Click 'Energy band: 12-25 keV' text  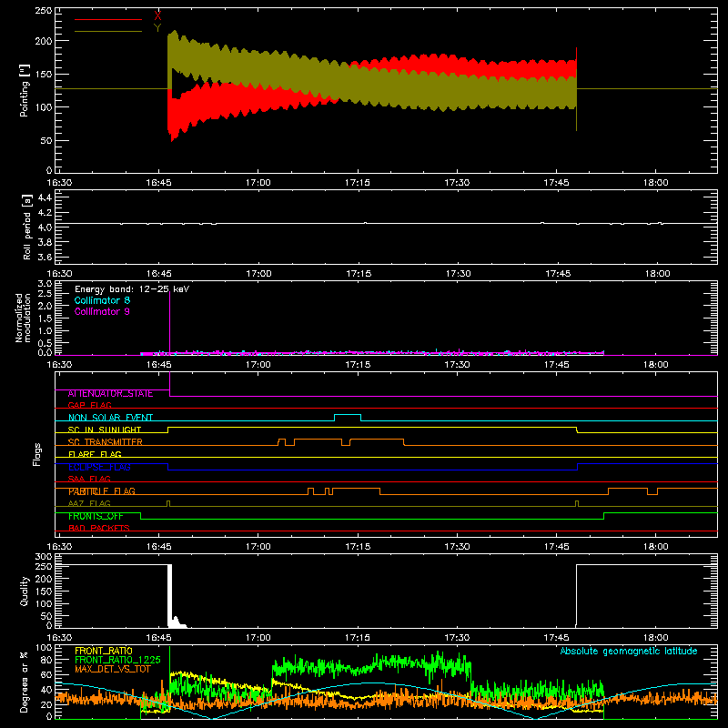click(x=132, y=289)
